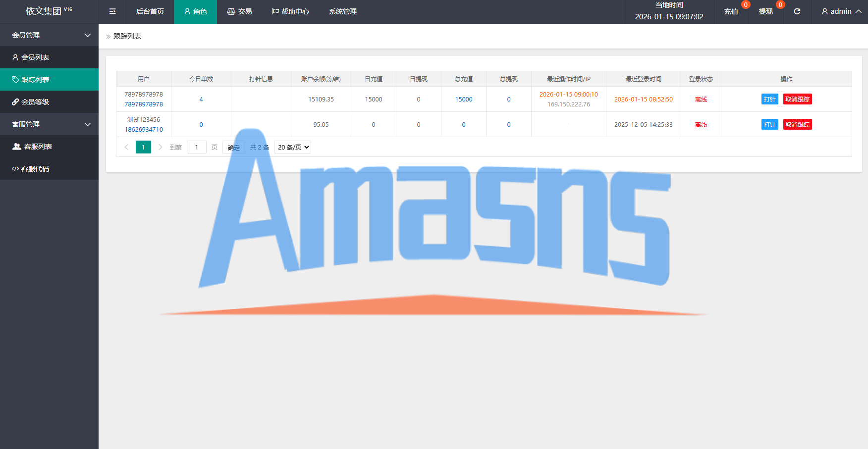
Task: Collapse the 客服管理 sidebar group
Action: 49,124
